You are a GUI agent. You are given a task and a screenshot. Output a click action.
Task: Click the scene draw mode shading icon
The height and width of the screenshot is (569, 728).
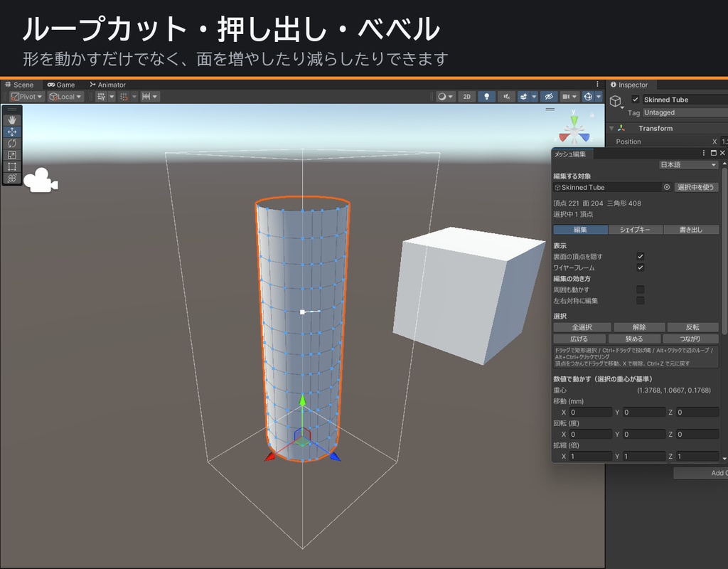441,97
